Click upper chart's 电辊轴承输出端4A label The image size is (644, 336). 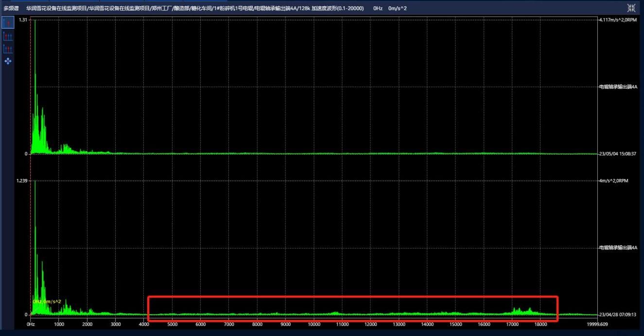[618, 87]
